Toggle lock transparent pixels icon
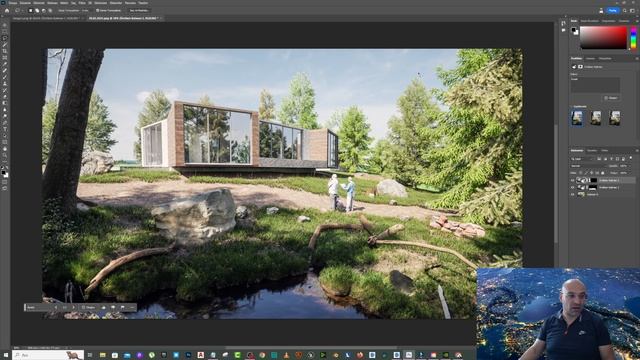Viewport: 640px width, 360px height. [x=581, y=173]
